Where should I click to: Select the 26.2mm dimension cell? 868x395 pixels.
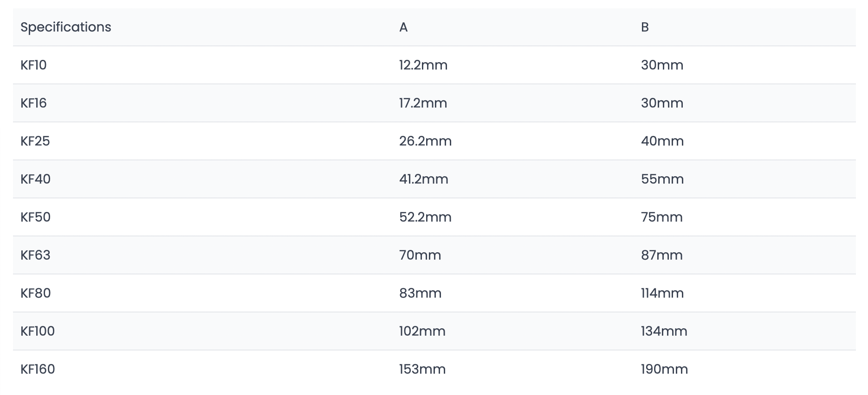point(425,141)
